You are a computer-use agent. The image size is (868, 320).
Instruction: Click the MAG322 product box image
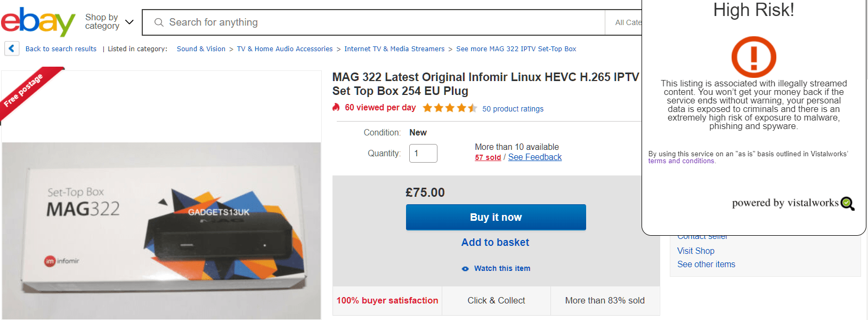[x=161, y=230]
